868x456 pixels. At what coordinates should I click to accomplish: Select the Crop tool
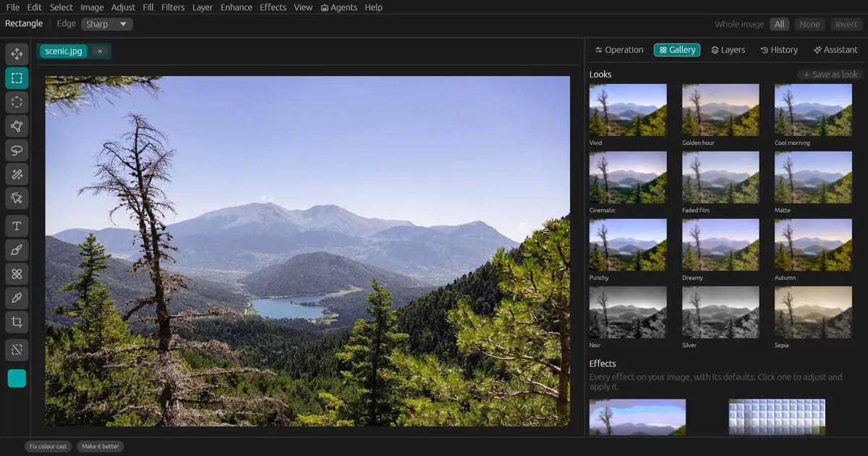[x=17, y=322]
